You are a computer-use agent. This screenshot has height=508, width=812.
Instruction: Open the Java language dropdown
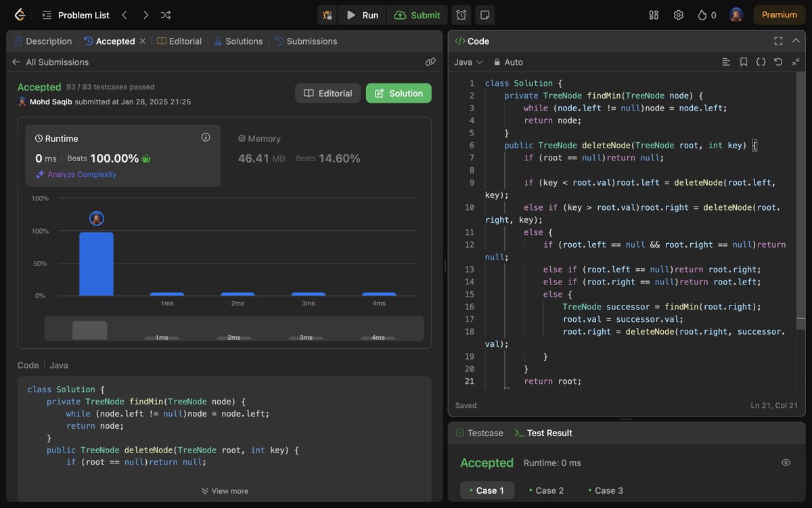click(468, 62)
